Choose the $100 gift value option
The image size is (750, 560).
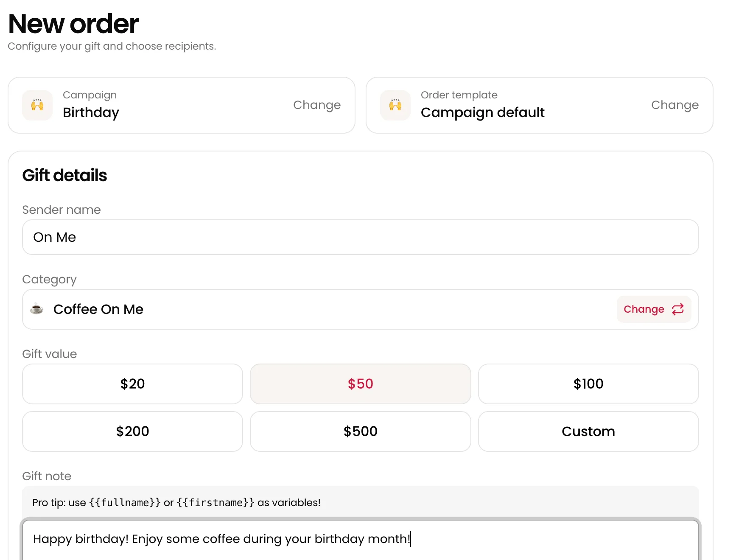coord(588,384)
